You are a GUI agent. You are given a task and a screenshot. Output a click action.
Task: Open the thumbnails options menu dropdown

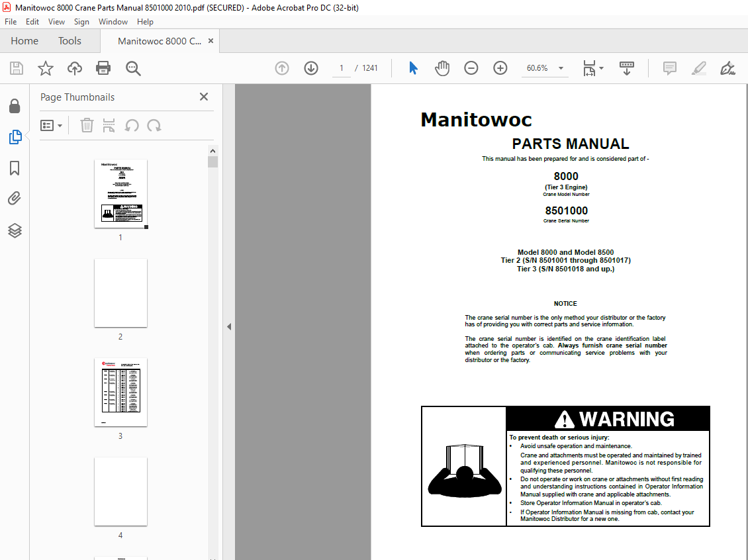tap(52, 126)
